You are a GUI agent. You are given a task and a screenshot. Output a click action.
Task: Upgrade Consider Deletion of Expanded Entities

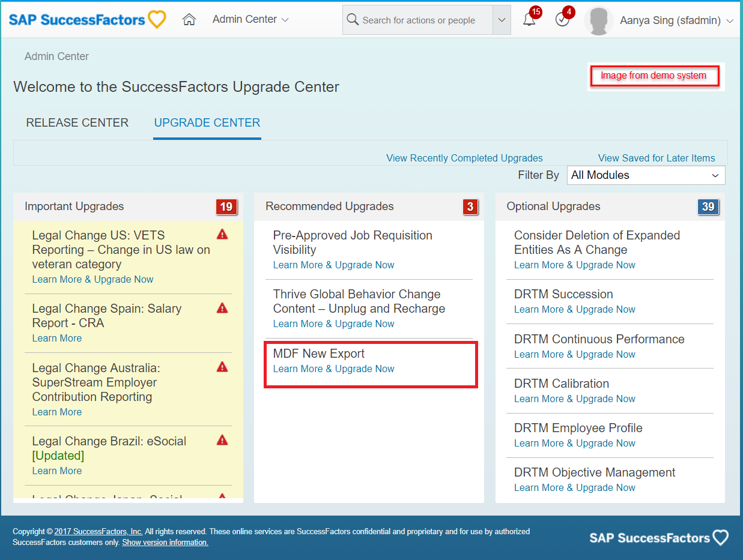point(575,265)
